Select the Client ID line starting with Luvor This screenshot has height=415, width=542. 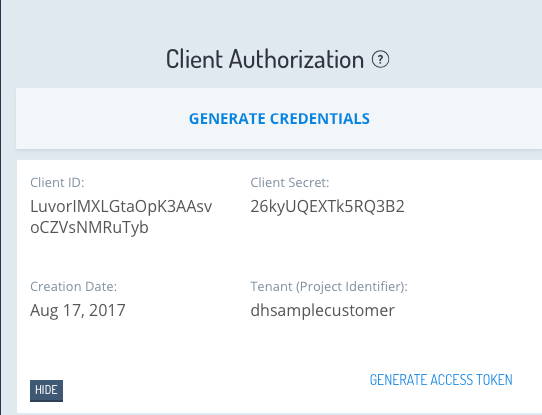coord(121,206)
